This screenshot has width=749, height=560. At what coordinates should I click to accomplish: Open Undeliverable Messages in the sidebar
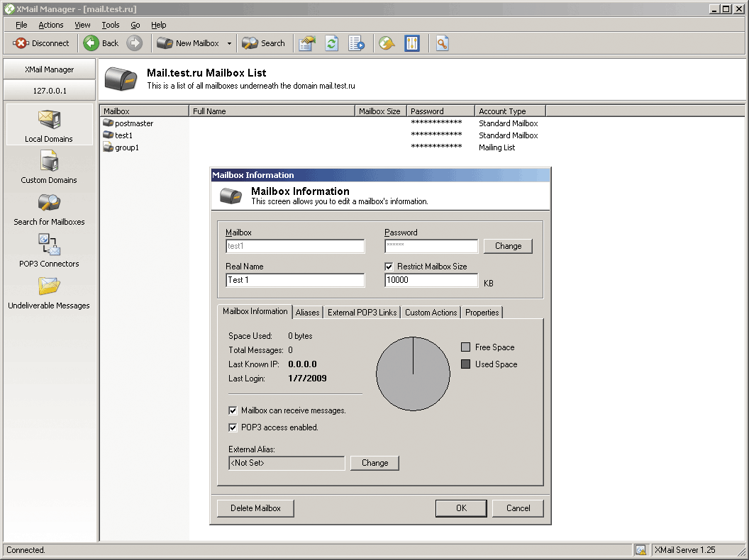49,293
